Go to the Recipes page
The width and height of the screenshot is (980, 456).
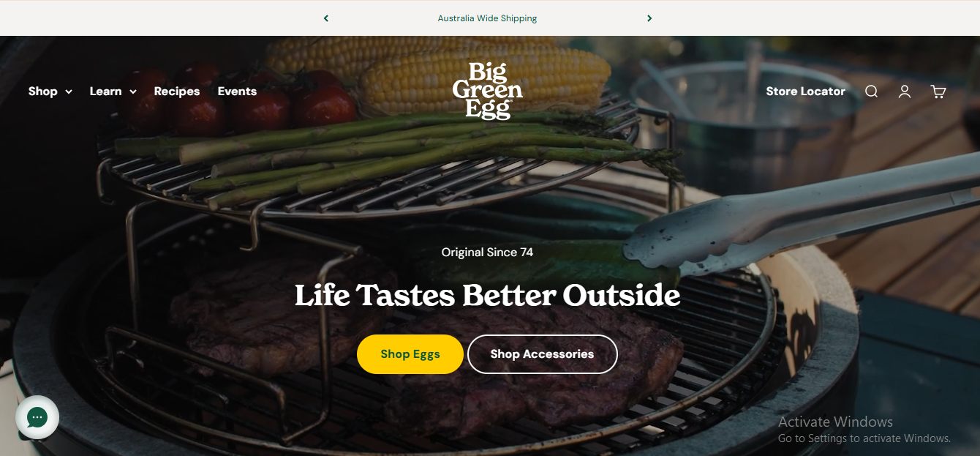(x=177, y=91)
